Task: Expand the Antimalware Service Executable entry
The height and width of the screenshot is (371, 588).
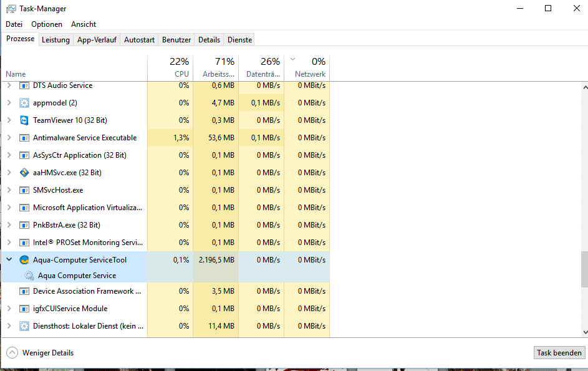Action: 9,138
